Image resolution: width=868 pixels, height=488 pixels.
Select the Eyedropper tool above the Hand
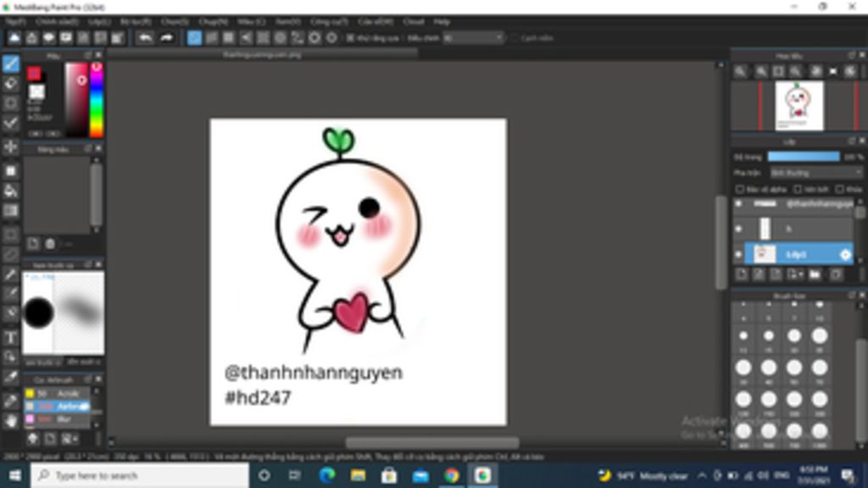tap(10, 401)
